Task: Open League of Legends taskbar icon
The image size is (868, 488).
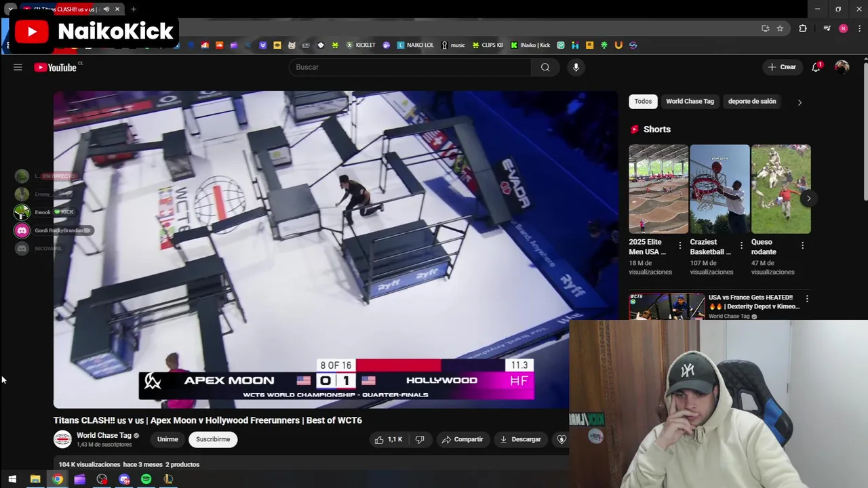Action: click(x=168, y=479)
